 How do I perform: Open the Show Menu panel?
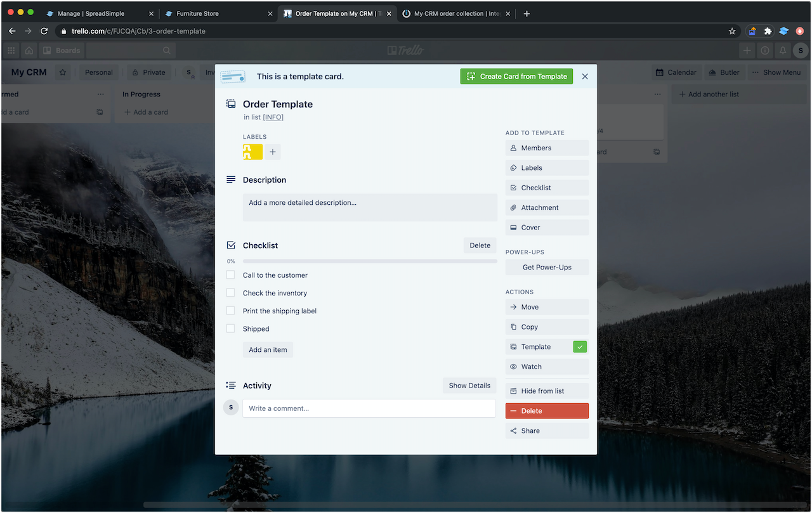tap(776, 72)
